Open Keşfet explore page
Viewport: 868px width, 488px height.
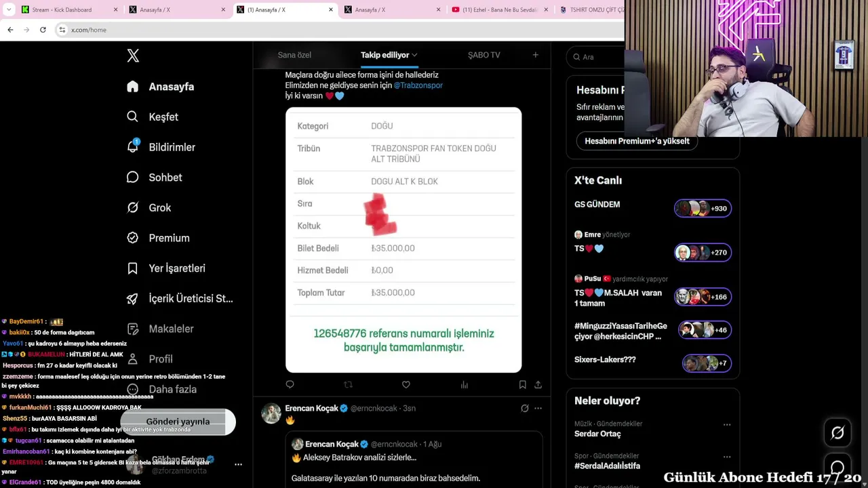(x=153, y=117)
